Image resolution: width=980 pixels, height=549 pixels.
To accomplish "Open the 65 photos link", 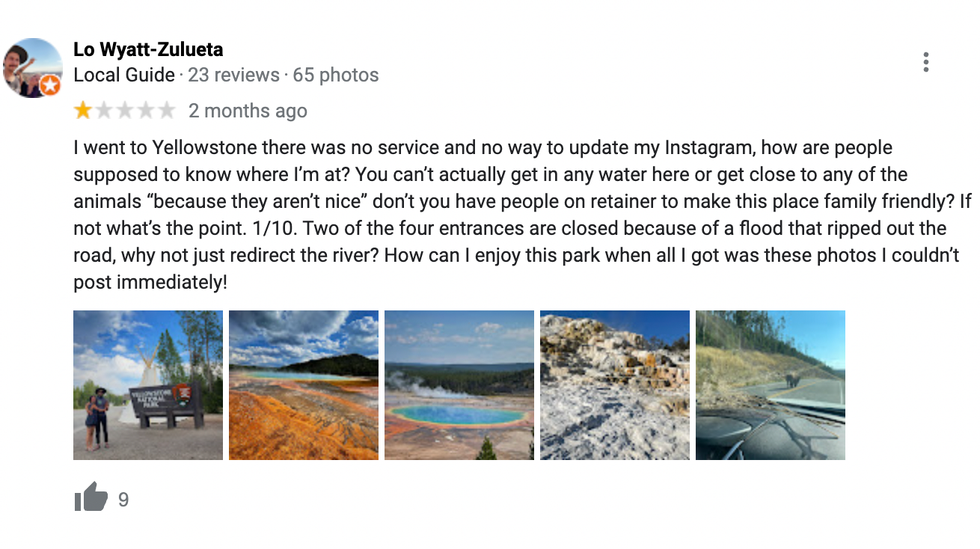I will click(x=335, y=75).
